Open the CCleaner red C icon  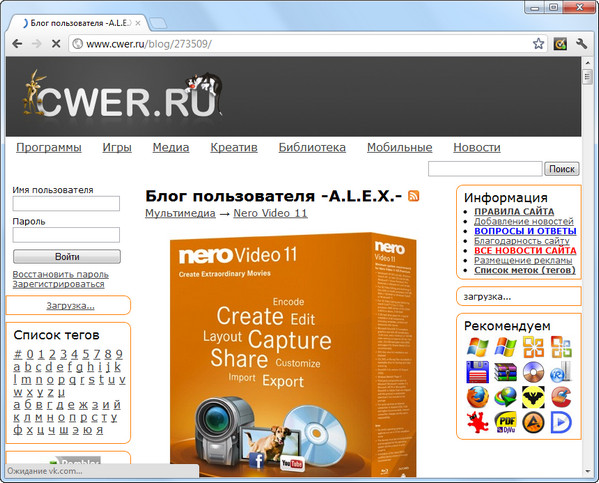tap(561, 397)
